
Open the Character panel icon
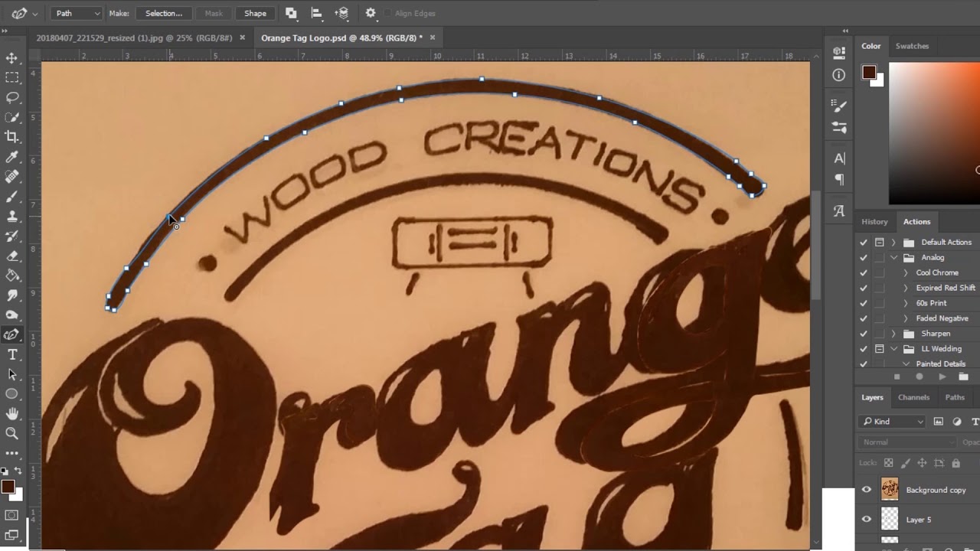point(839,158)
